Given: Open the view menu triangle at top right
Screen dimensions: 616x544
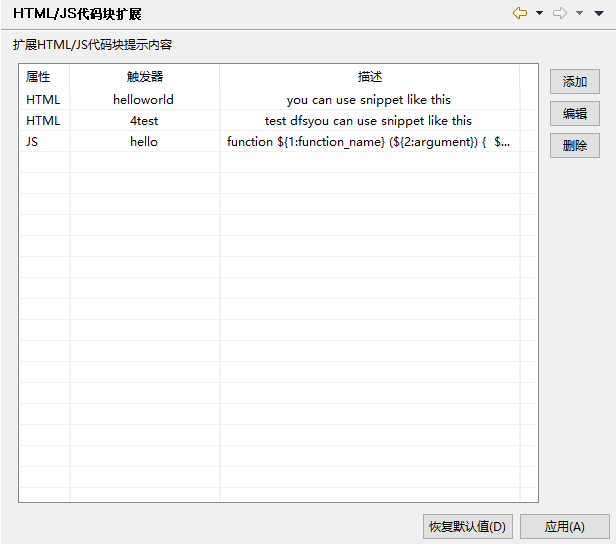Looking at the screenshot, I should (599, 14).
